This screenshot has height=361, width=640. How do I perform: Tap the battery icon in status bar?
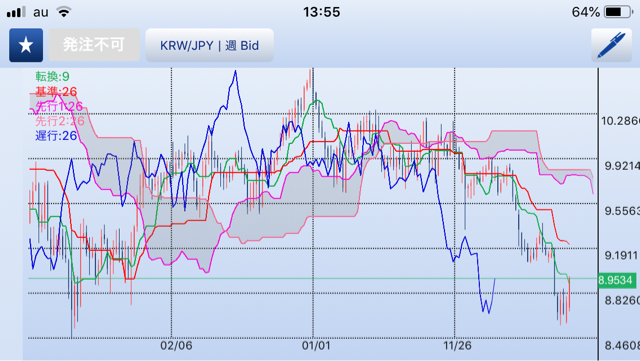pos(618,12)
